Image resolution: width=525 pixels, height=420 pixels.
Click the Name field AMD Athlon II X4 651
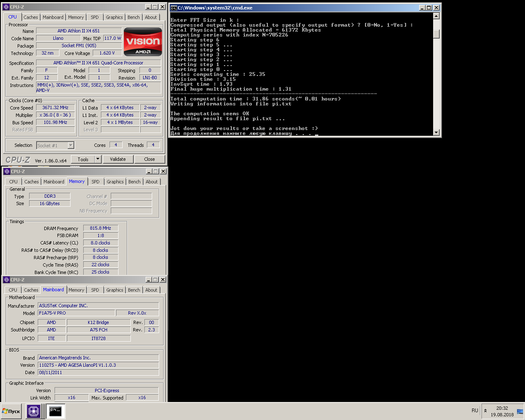pos(79,31)
